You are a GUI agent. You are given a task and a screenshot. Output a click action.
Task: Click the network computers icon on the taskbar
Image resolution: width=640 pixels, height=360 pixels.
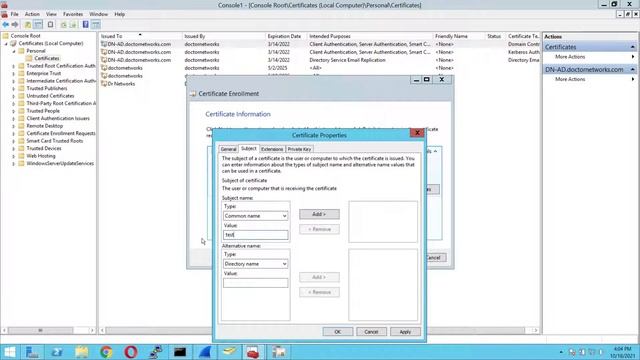pyautogui.click(x=156, y=352)
